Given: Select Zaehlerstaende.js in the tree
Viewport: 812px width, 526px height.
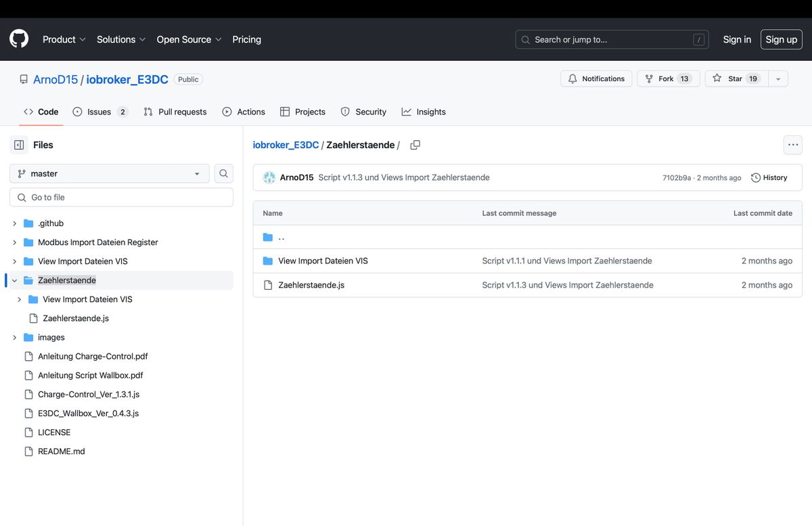Looking at the screenshot, I should point(76,318).
